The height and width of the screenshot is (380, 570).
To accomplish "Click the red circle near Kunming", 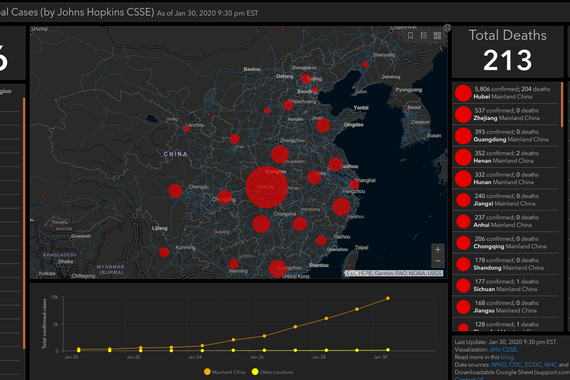I will (x=164, y=252).
